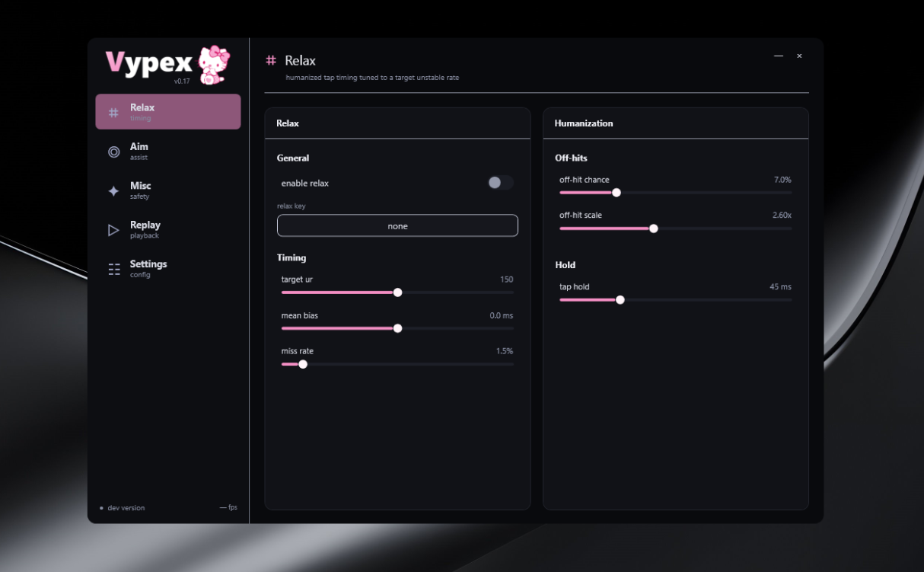Screen dimensions: 924x572
Task: Click the mean bias value 0.0 ms
Action: point(502,315)
